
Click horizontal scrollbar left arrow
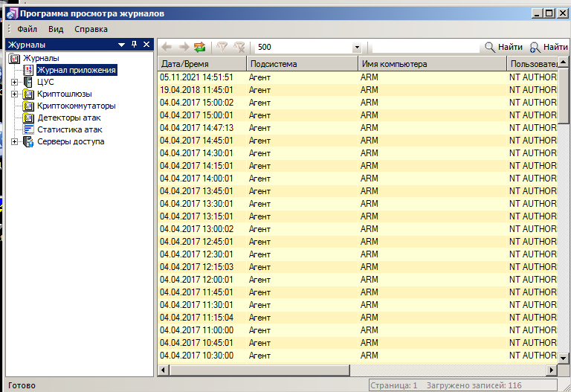tap(163, 370)
